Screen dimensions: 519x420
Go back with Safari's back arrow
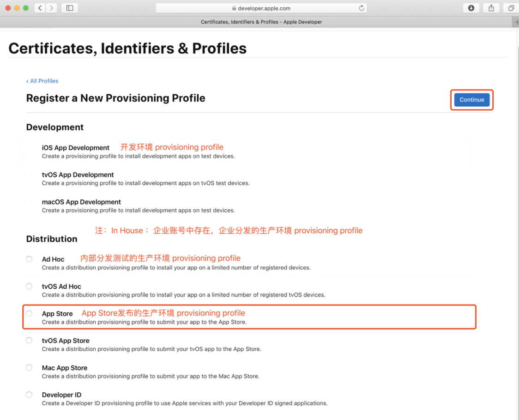(x=40, y=8)
